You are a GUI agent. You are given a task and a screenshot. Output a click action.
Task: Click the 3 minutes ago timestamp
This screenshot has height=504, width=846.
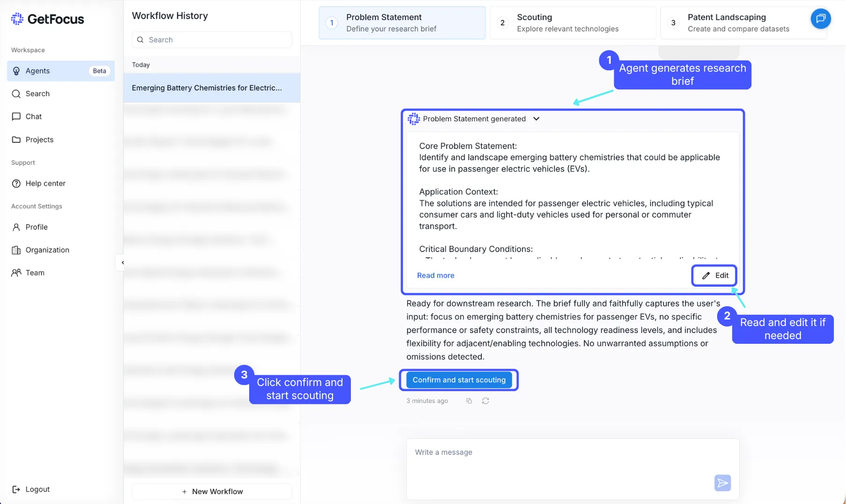[x=427, y=401]
